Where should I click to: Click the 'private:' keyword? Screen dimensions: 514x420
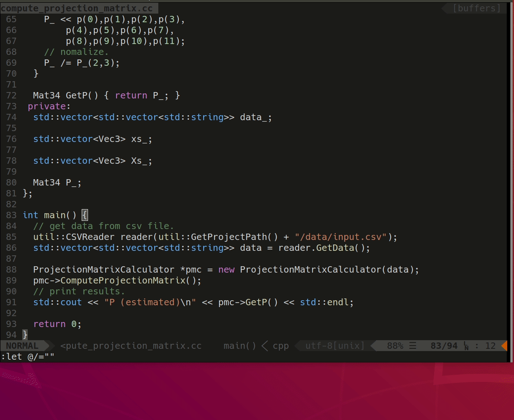coord(49,106)
